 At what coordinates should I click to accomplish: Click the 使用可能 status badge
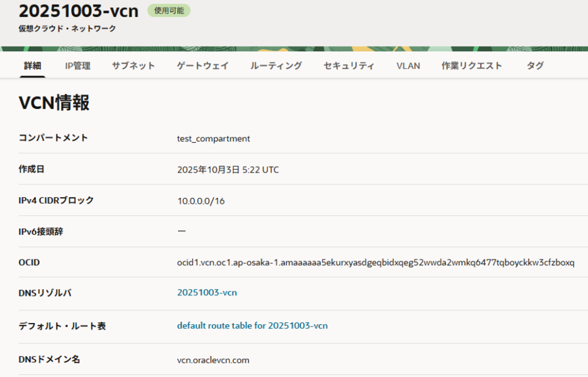click(x=169, y=10)
